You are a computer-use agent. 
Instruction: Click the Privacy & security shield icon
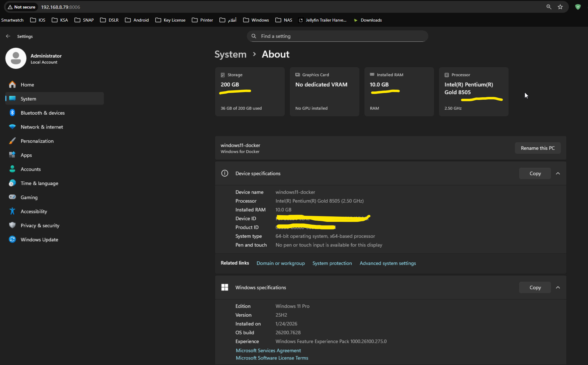(x=12, y=225)
